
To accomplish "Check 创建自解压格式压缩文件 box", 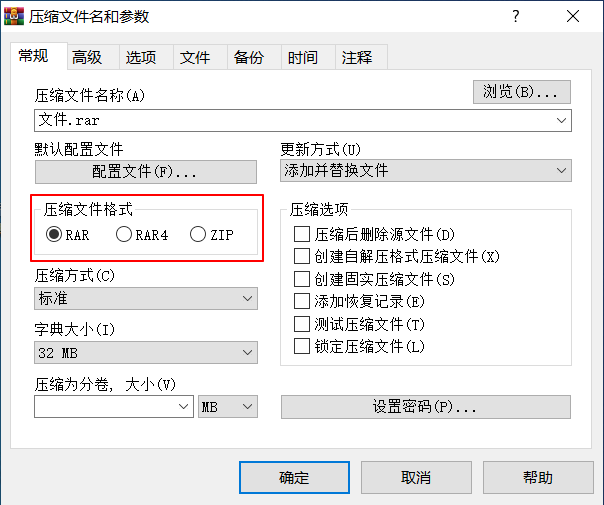I will tap(302, 257).
